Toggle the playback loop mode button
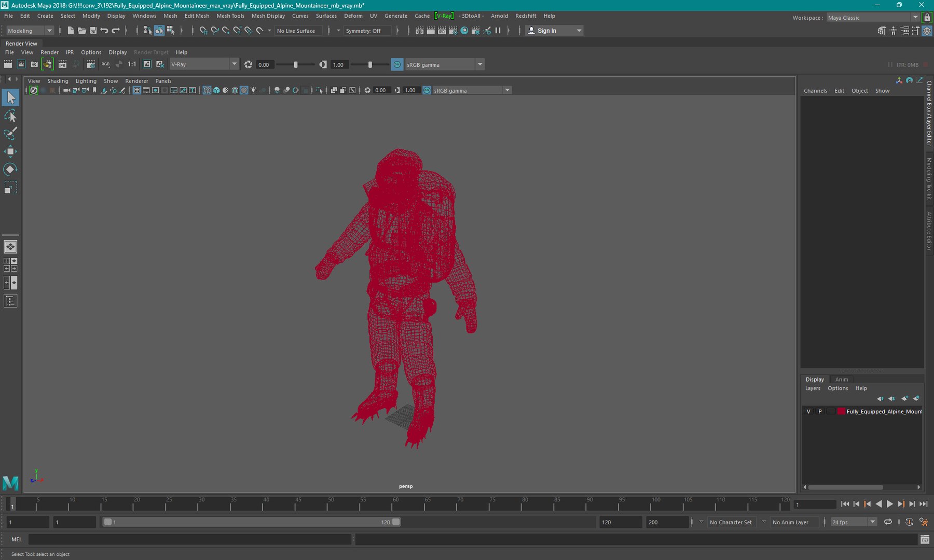 (x=888, y=522)
